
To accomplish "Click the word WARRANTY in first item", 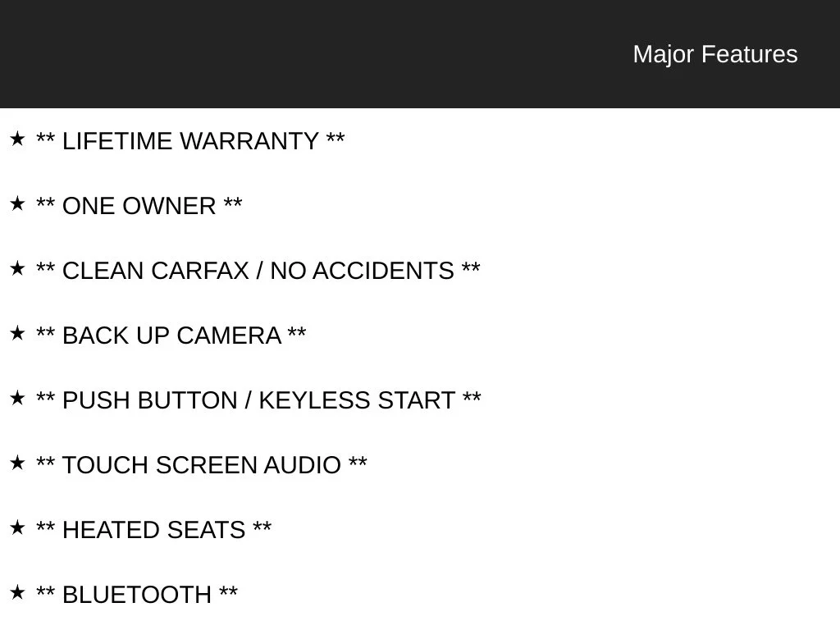I will (x=249, y=141).
